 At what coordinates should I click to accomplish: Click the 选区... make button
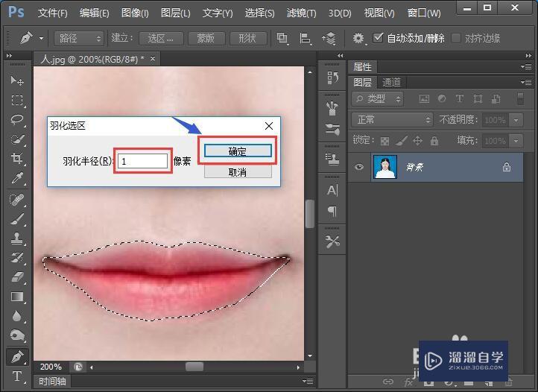coord(161,38)
